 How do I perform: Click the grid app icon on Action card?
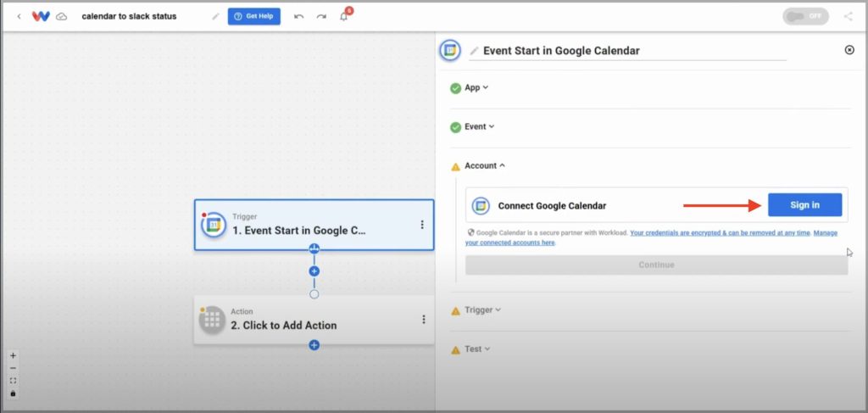212,320
